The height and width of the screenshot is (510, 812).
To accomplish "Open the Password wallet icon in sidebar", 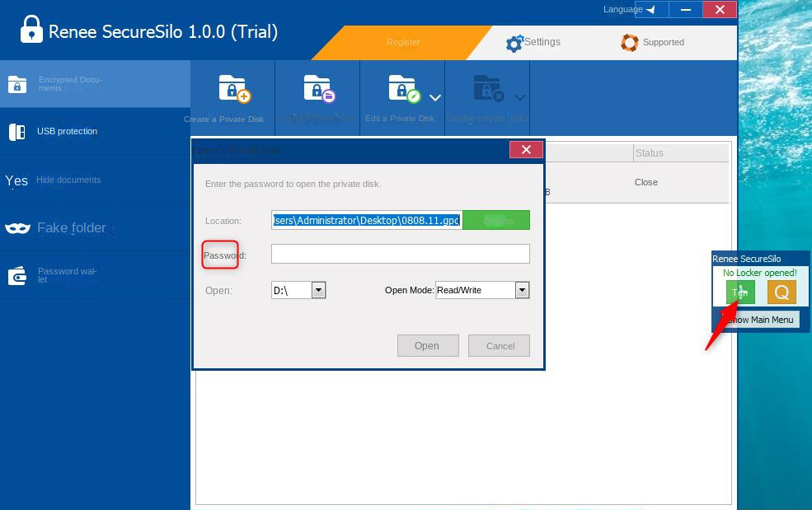I will 17,275.
